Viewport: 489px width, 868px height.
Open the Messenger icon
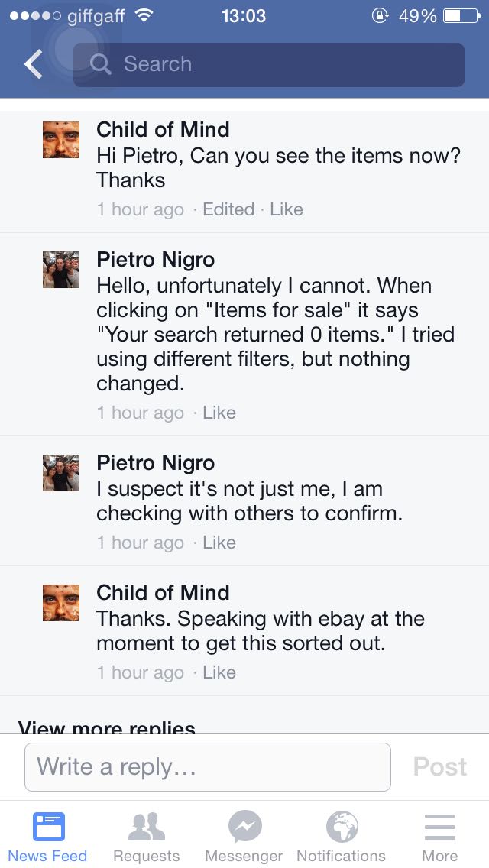[x=244, y=827]
